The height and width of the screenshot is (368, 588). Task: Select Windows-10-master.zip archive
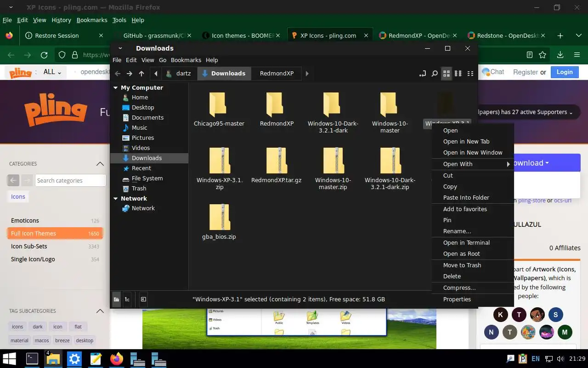333,169
